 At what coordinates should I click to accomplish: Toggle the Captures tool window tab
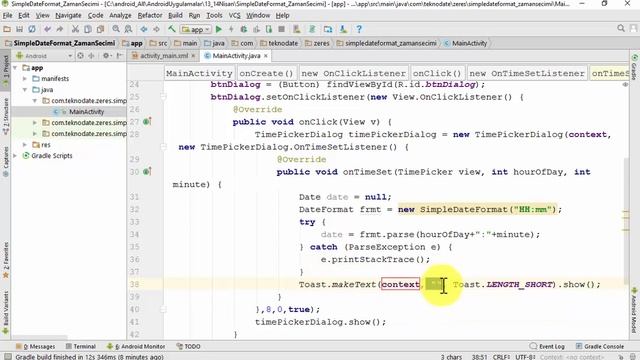pyautogui.click(x=5, y=162)
